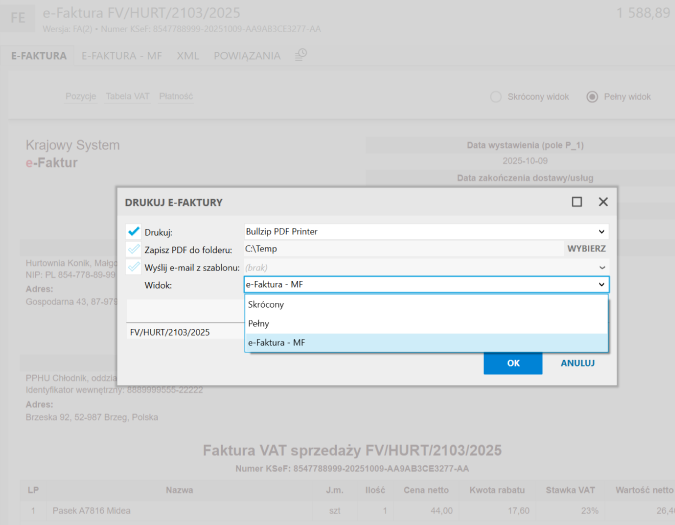Switch to the XML tab
Screen dimensions: 675x525
coord(187,56)
